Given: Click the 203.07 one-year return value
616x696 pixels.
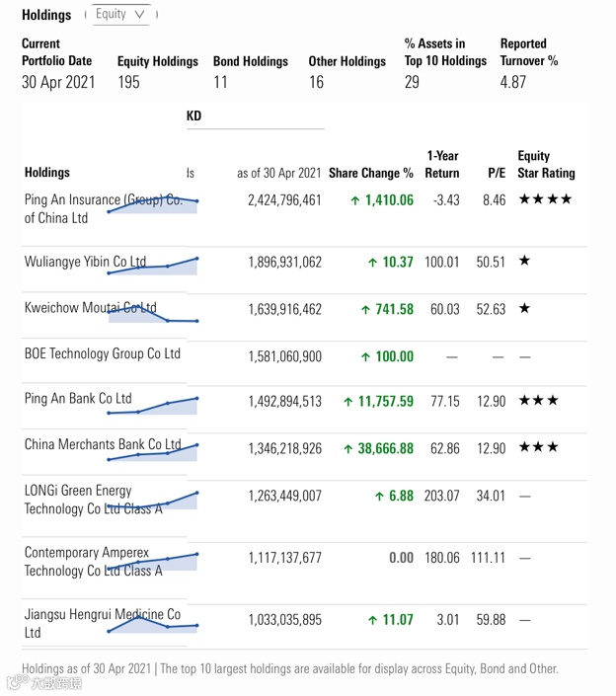Looking at the screenshot, I should point(442,496).
